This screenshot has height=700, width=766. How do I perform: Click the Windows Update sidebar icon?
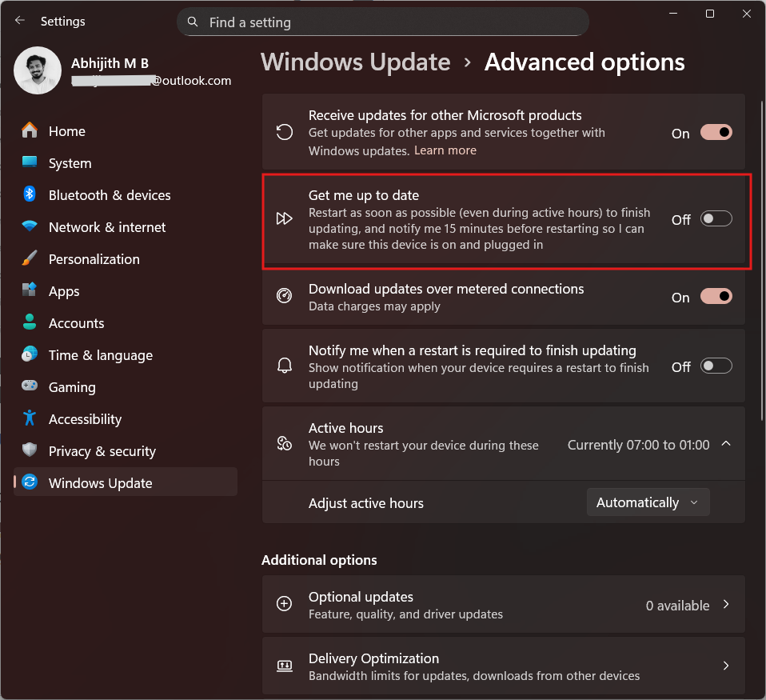[29, 482]
